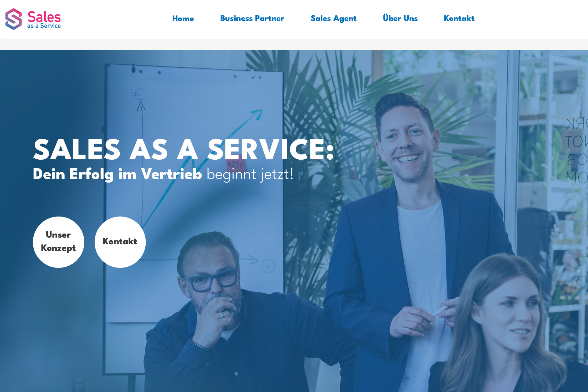Click the drawn clock symbol on the flipchart
Image resolution: width=588 pixels, height=392 pixels.
(x=268, y=265)
